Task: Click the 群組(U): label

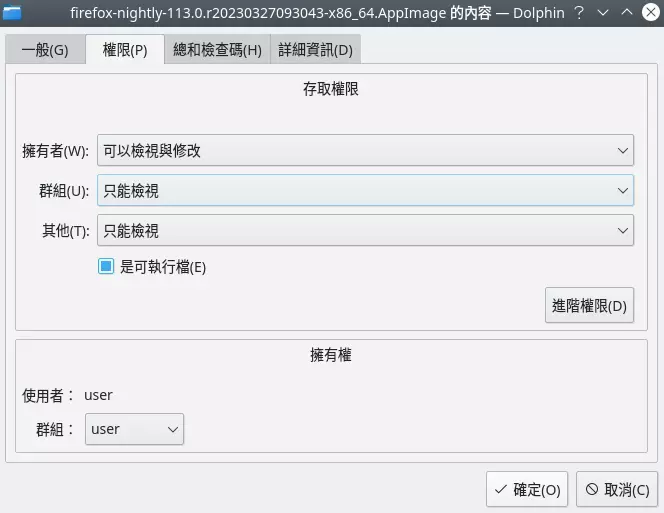Action: point(64,191)
